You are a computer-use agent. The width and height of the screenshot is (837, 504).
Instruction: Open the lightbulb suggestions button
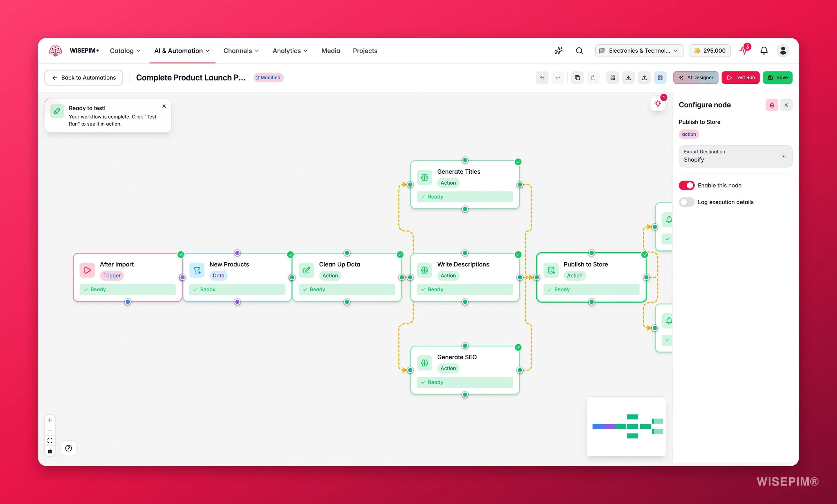658,104
